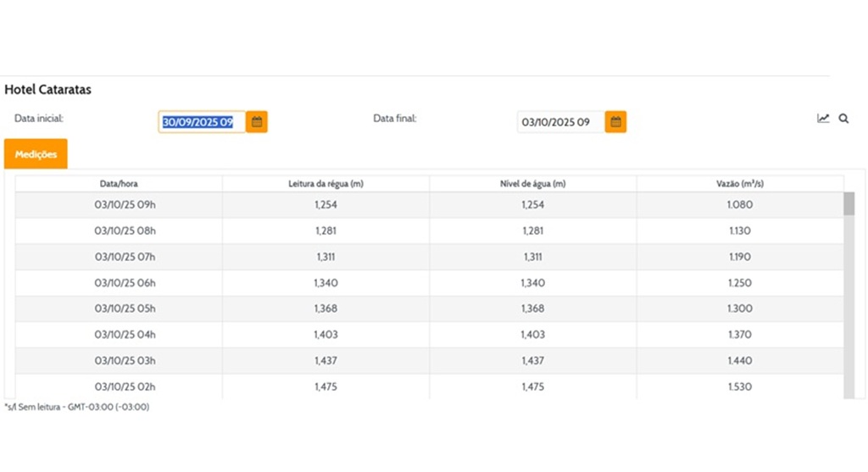Click the Data/hora column header

(x=119, y=184)
